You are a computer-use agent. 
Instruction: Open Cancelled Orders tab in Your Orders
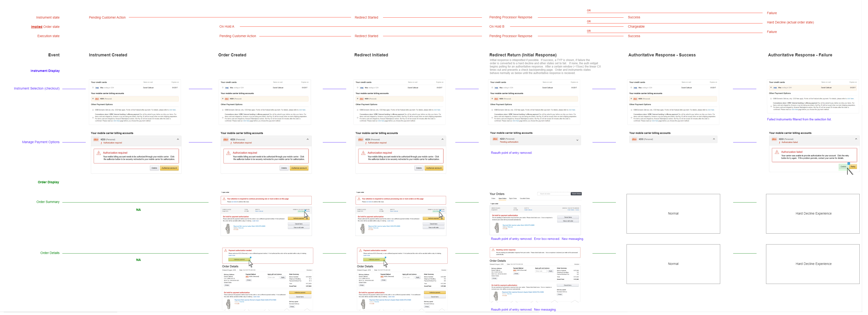525,199
